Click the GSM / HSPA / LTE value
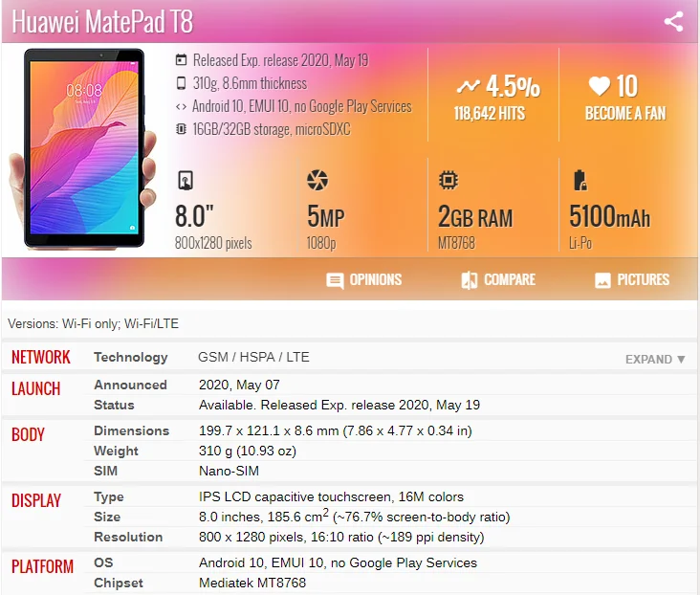Image resolution: width=700 pixels, height=595 pixels. pyautogui.click(x=253, y=357)
